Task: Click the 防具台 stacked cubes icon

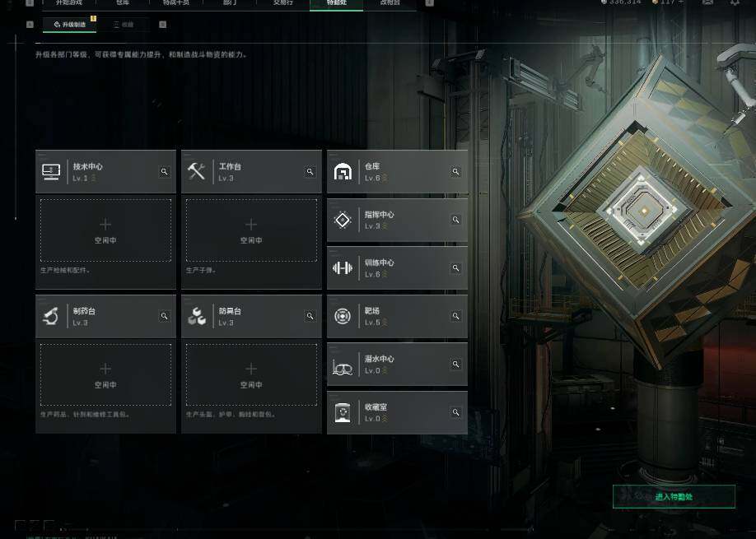Action: pos(197,316)
